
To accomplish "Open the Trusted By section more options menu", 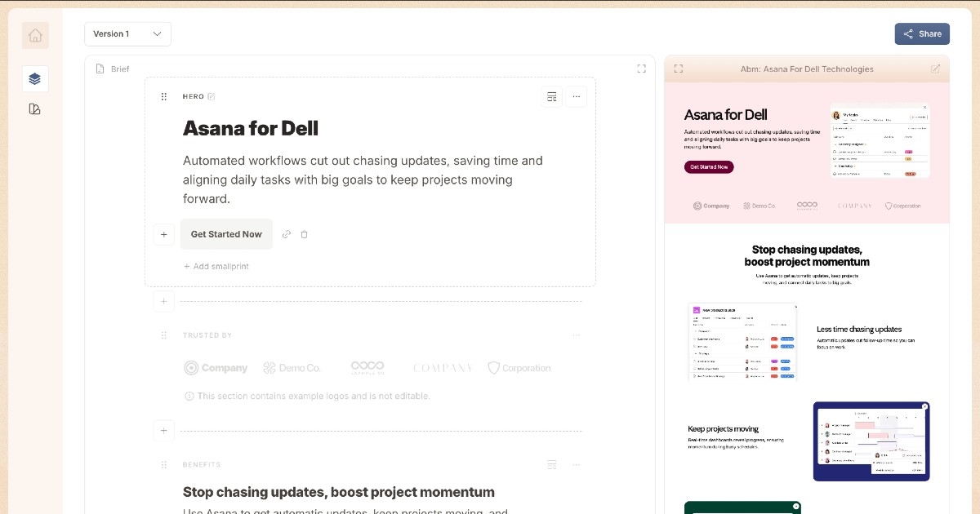I will [x=576, y=335].
